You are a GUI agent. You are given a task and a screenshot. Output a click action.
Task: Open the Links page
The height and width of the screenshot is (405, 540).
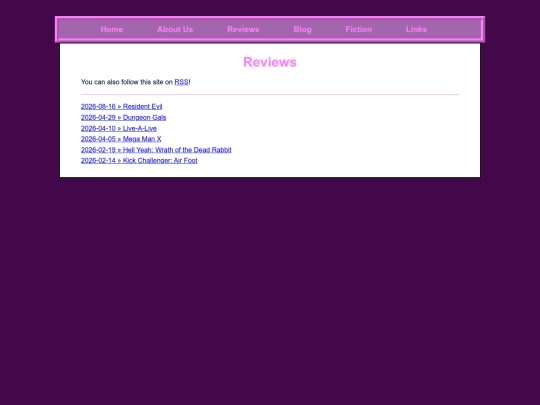tap(416, 29)
